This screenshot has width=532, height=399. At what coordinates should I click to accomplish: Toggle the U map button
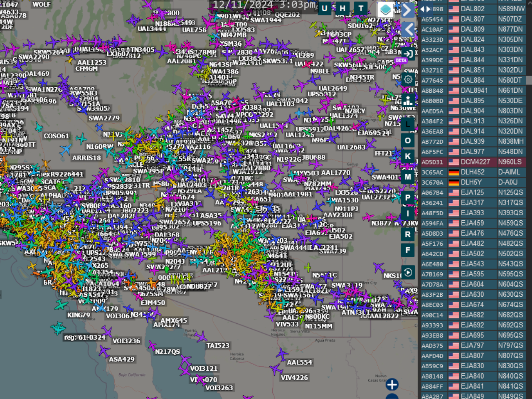(x=325, y=8)
